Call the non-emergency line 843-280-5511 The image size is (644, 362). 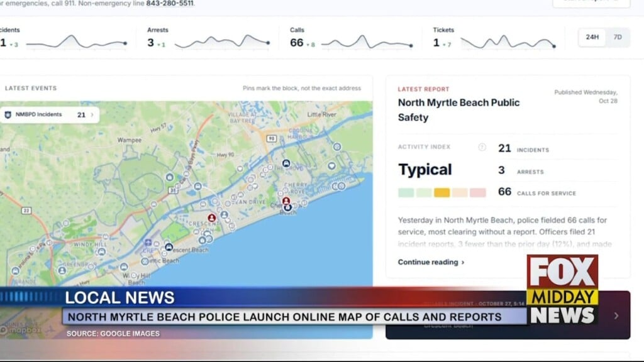coord(170,4)
